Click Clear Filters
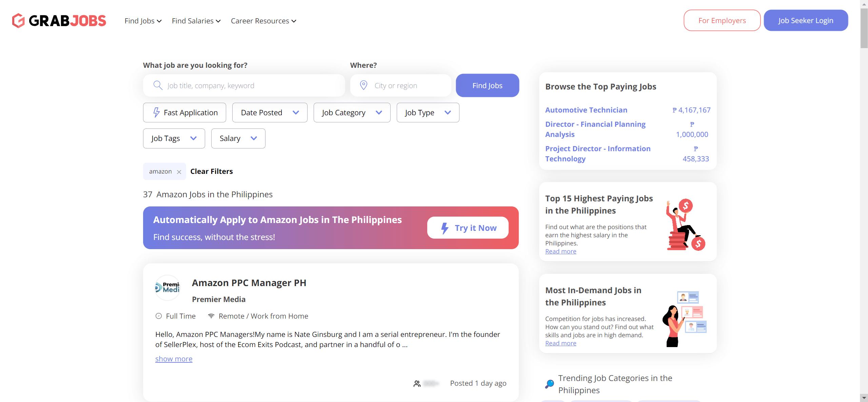The height and width of the screenshot is (402, 868). coord(212,172)
